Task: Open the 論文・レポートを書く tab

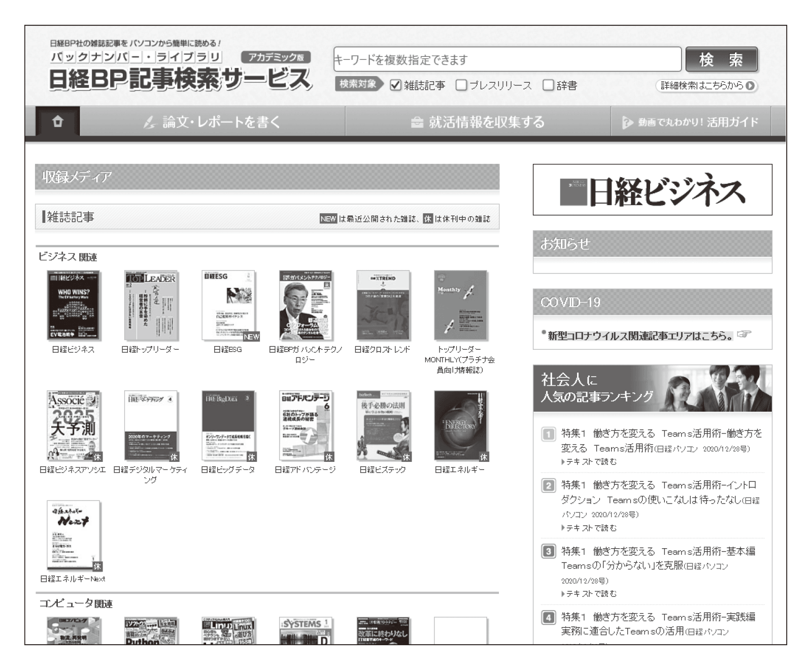Action: pyautogui.click(x=212, y=122)
